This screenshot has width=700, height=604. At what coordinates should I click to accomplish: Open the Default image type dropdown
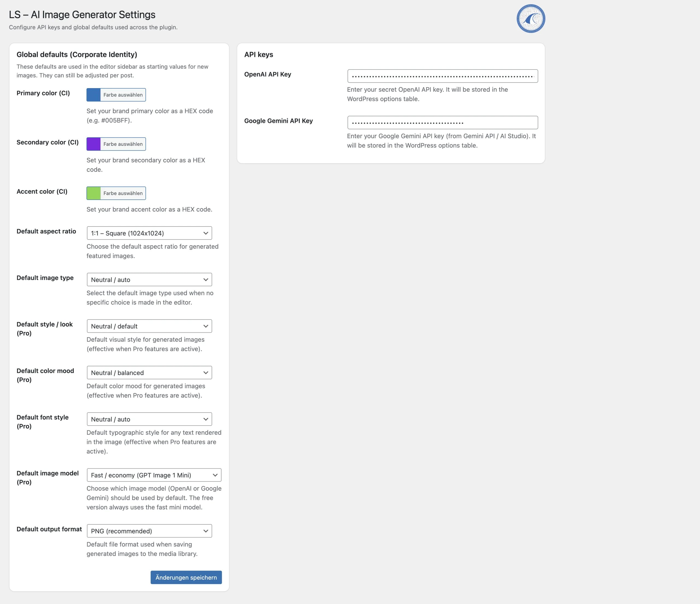(149, 280)
